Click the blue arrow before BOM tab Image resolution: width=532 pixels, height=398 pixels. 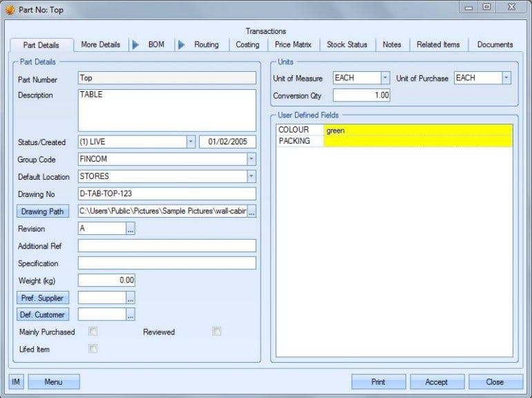point(135,45)
